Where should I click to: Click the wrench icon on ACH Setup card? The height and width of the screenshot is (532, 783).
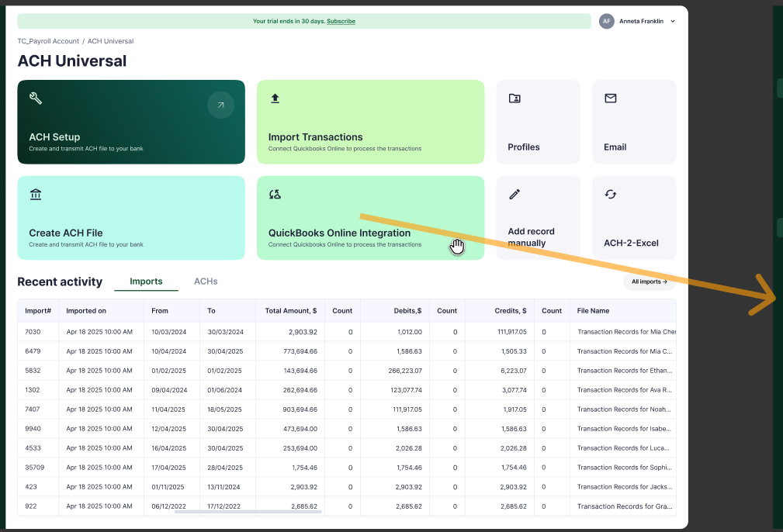click(36, 98)
